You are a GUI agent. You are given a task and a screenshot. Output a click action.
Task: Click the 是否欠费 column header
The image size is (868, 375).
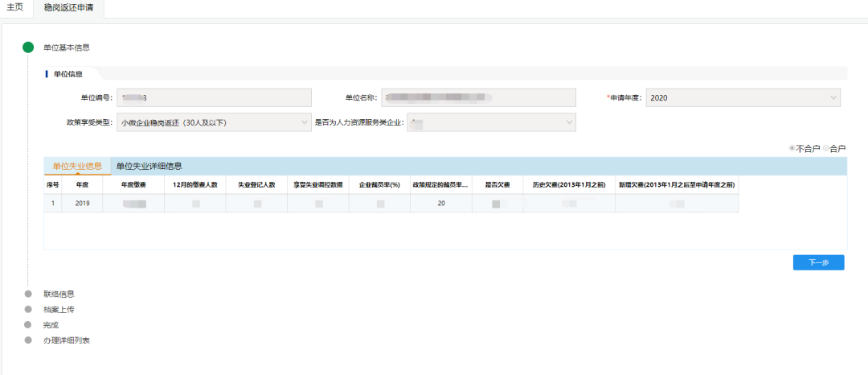[x=497, y=185]
